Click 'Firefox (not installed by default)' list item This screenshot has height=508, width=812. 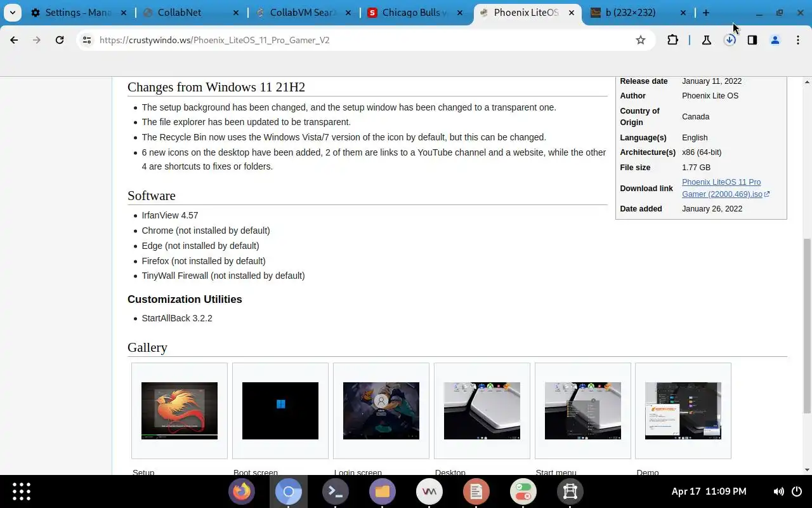[x=204, y=261]
